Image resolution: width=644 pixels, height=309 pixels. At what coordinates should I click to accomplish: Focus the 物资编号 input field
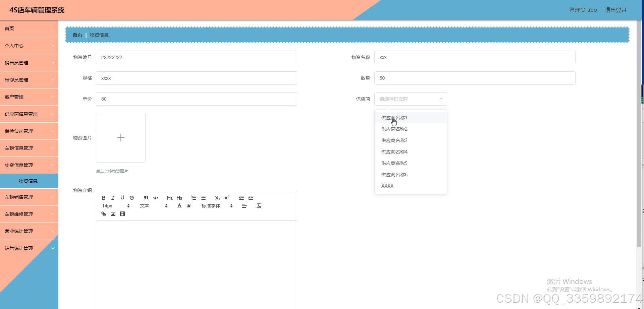(197, 57)
